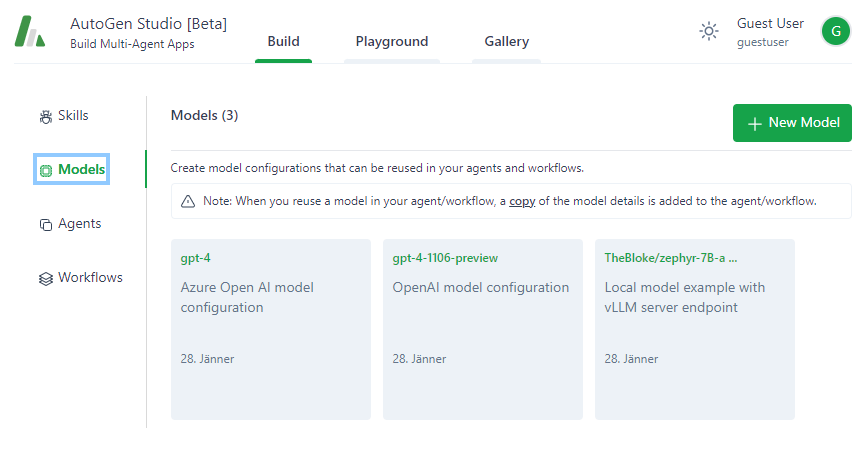Click the Agents icon in sidebar
865x450 pixels.
pyautogui.click(x=46, y=225)
